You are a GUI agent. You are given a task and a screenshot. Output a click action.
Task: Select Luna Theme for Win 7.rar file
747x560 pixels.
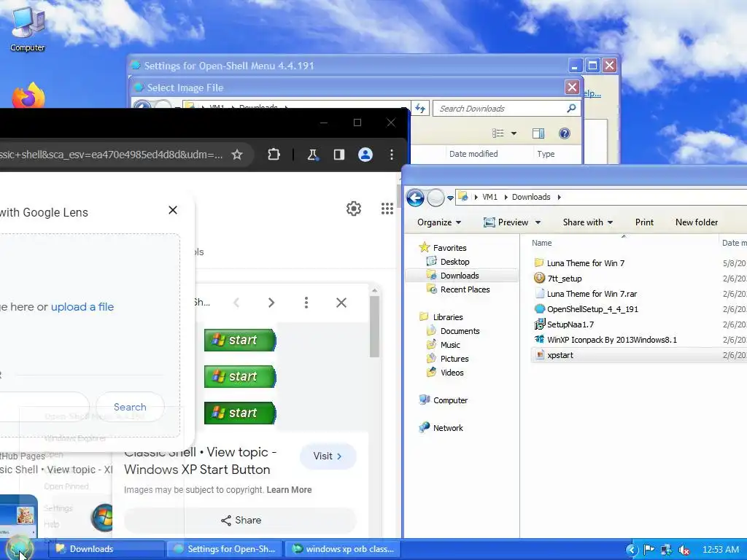click(592, 294)
